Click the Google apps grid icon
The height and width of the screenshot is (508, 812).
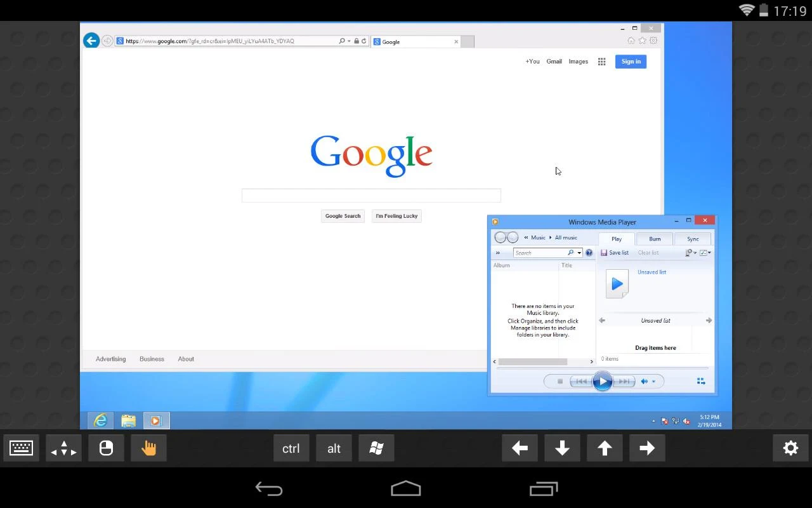[x=601, y=62]
